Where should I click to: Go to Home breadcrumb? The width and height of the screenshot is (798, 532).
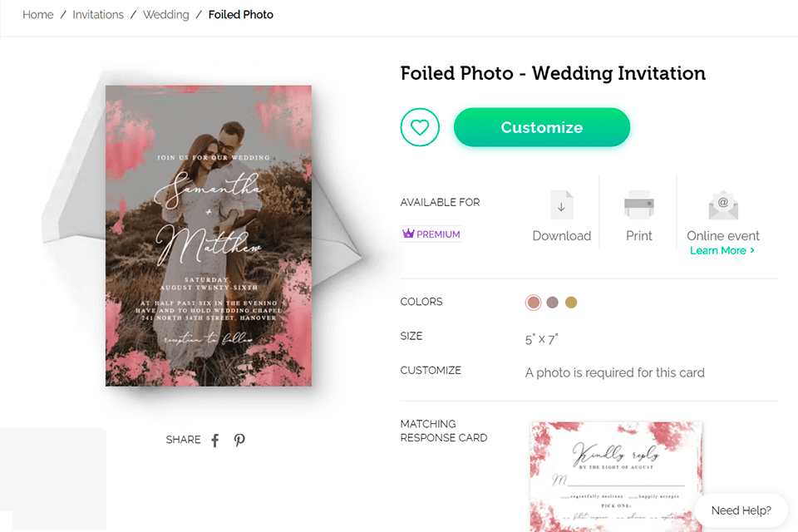coord(38,15)
